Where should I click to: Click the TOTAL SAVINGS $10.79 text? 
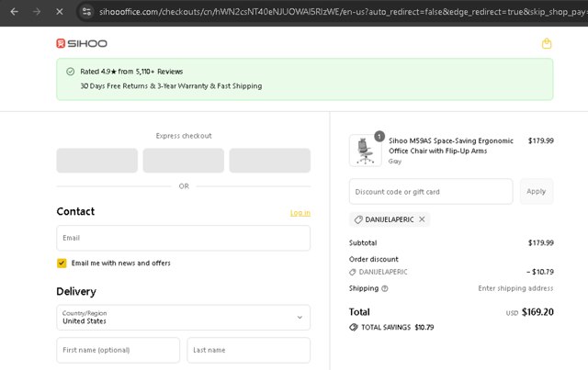tap(397, 327)
